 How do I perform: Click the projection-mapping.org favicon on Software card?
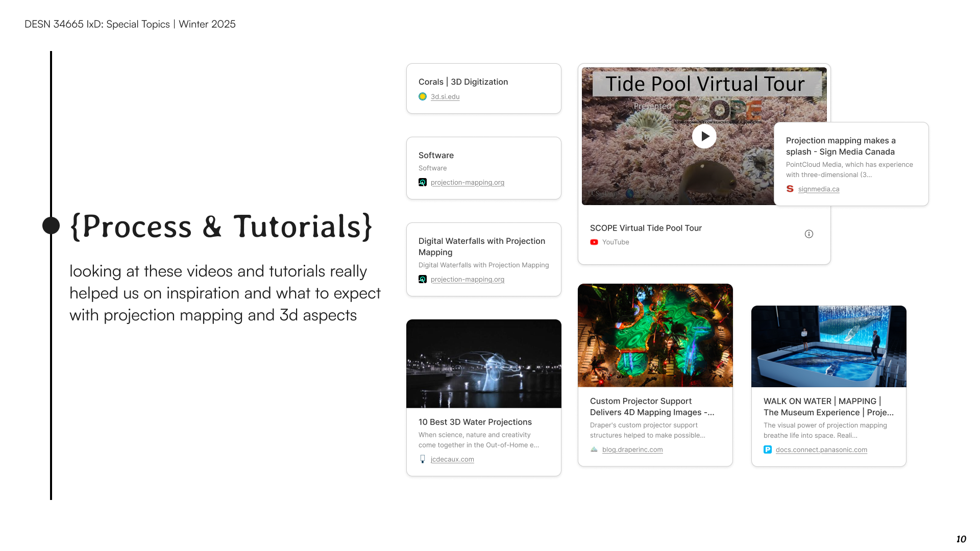pos(423,182)
